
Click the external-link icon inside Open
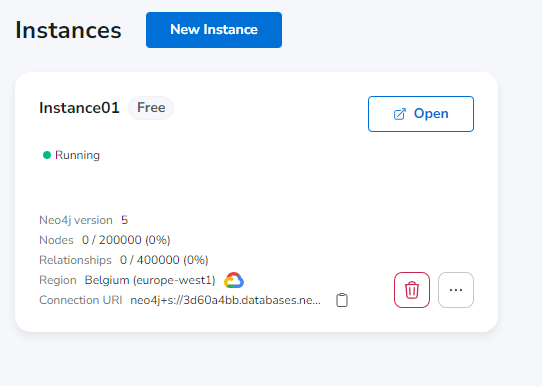(400, 114)
